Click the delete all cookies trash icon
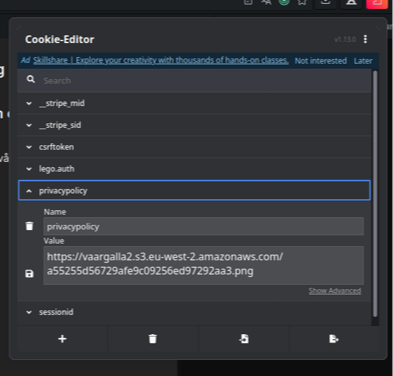The width and height of the screenshot is (393, 376). click(x=153, y=339)
